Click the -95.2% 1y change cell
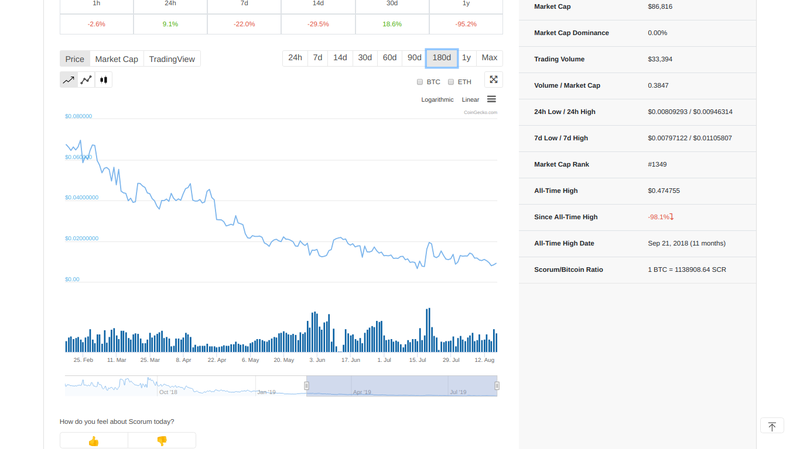Image resolution: width=800 pixels, height=449 pixels. (466, 24)
